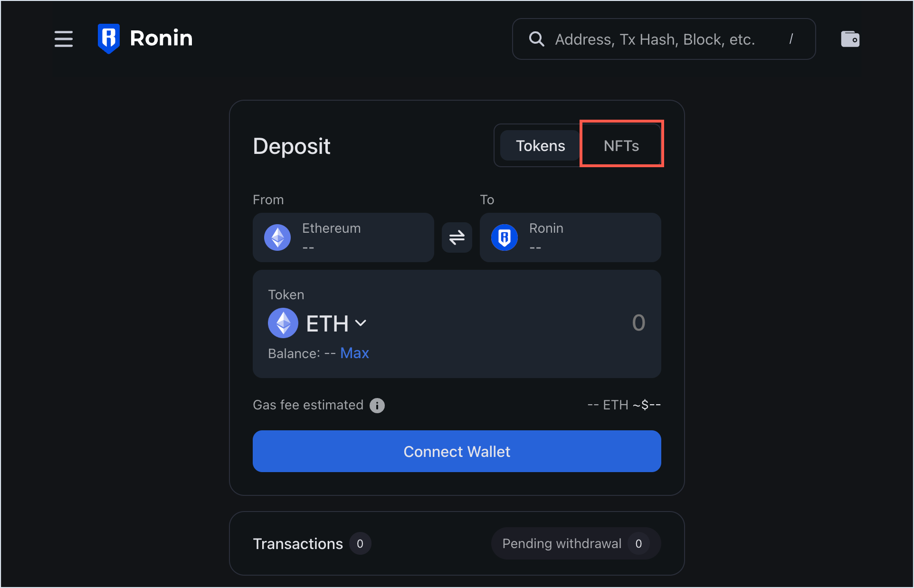Click the Ronin network icon in To field

click(x=505, y=237)
